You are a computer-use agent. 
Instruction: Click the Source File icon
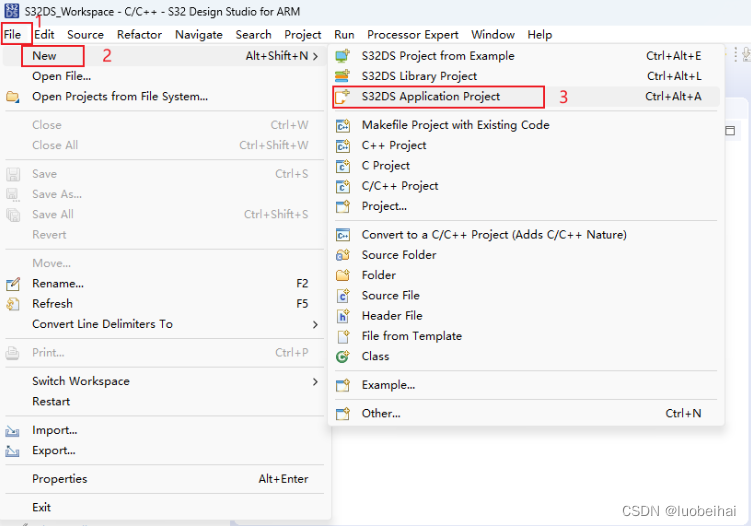[x=343, y=296]
